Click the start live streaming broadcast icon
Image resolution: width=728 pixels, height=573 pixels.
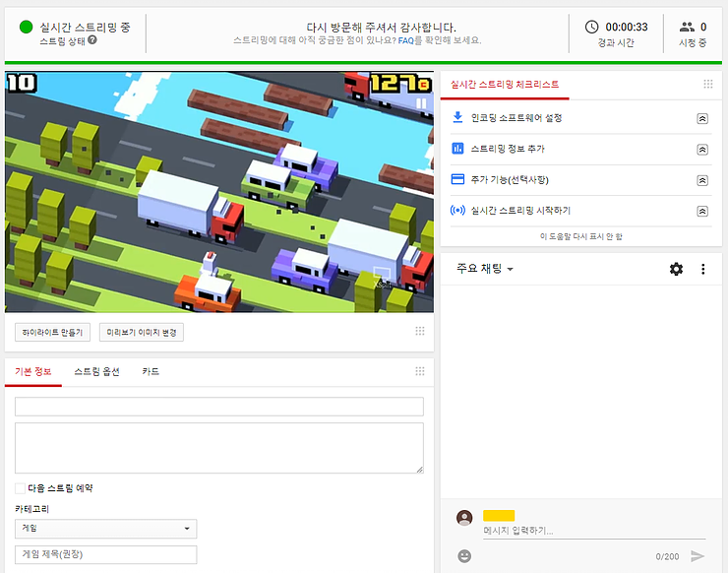tap(457, 210)
